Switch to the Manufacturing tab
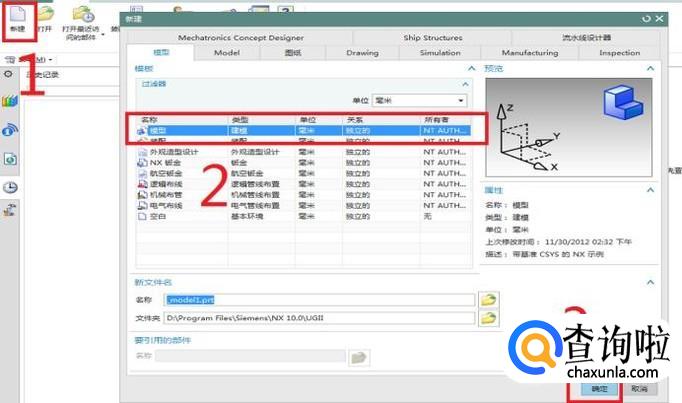The image size is (682, 403). tap(530, 53)
